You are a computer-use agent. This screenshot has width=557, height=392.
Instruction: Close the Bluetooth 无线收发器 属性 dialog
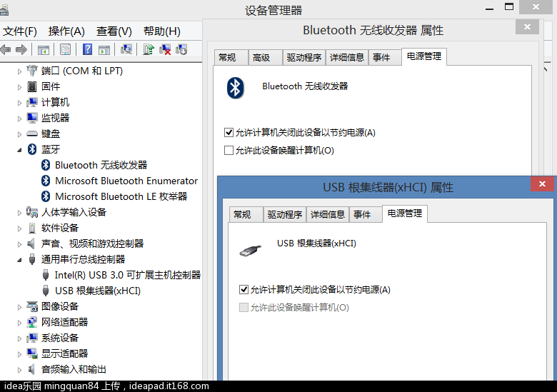pyautogui.click(x=527, y=26)
